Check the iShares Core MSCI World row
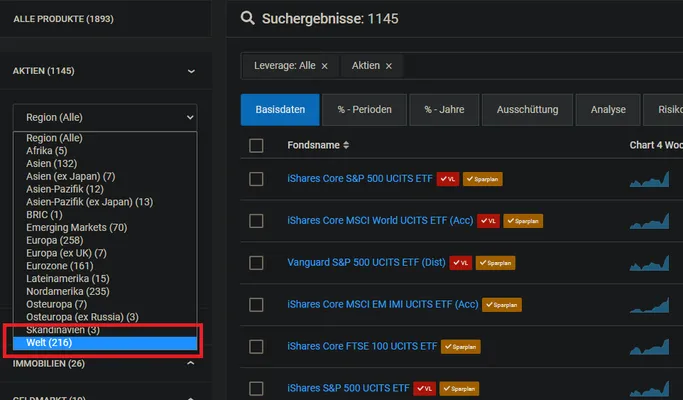Viewport: 683px width, 400px height. pyautogui.click(x=256, y=221)
